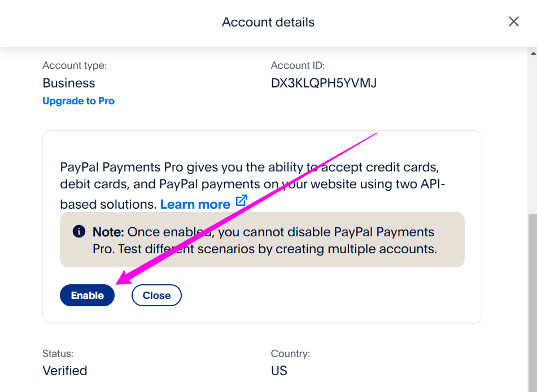Open the Learn more link

(x=195, y=204)
